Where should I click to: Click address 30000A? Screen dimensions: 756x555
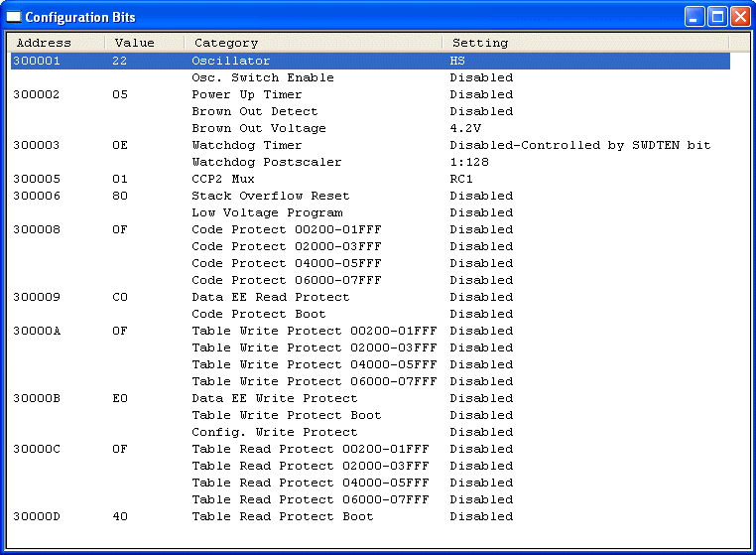[37, 331]
